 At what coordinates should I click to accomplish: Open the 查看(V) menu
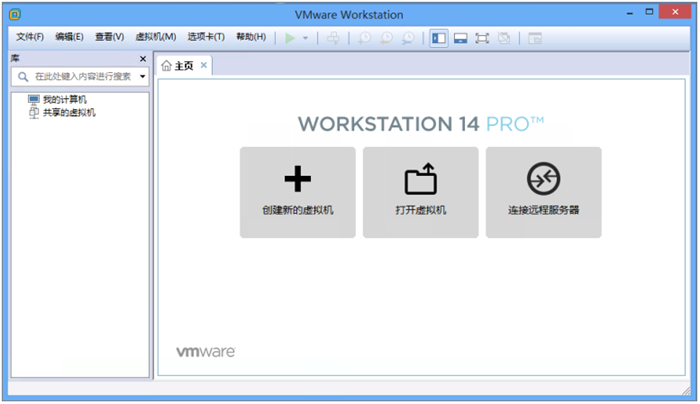click(109, 37)
